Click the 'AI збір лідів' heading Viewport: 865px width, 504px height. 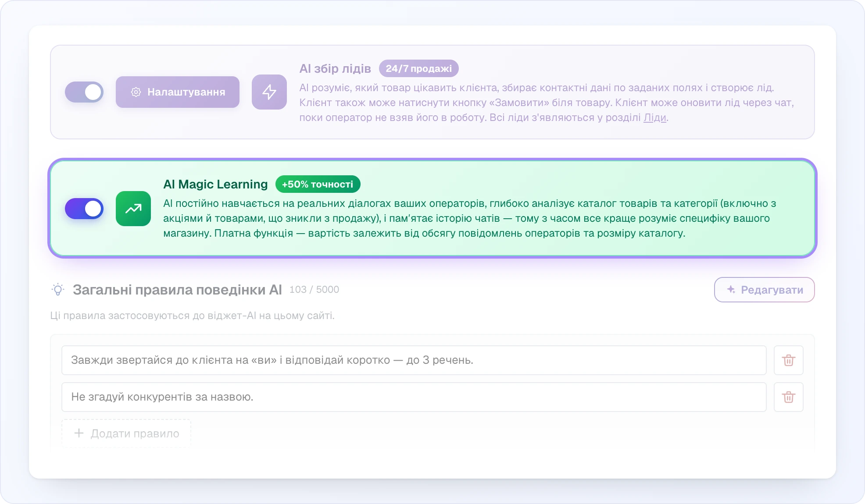335,68
